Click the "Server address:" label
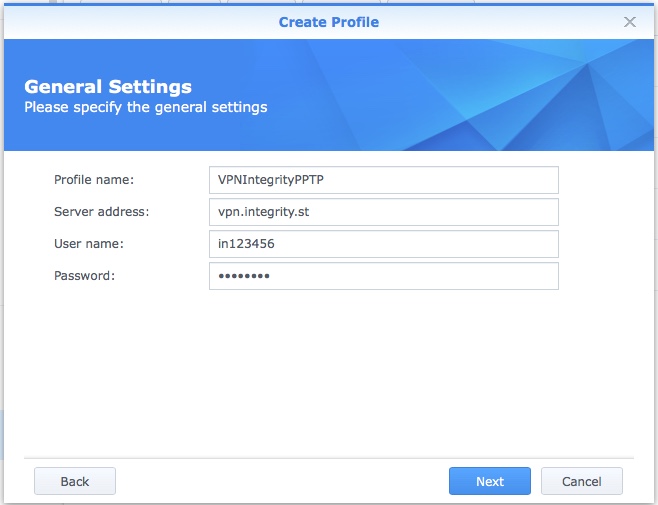 click(101, 212)
